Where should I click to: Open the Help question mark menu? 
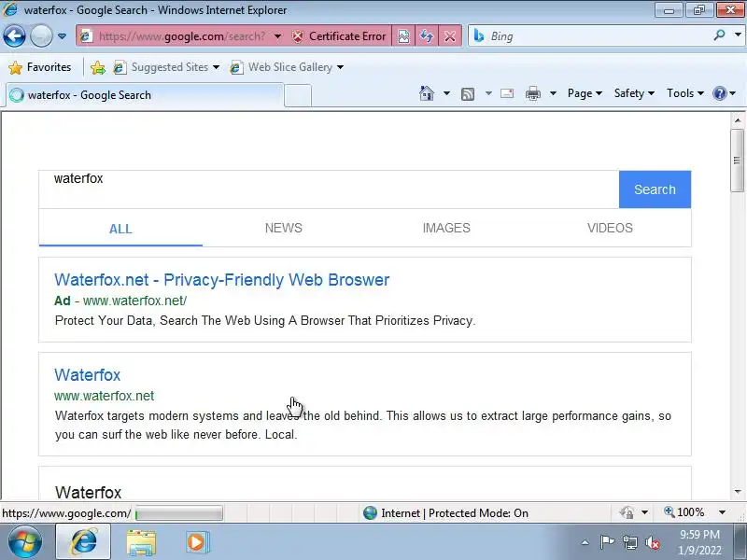[724, 93]
